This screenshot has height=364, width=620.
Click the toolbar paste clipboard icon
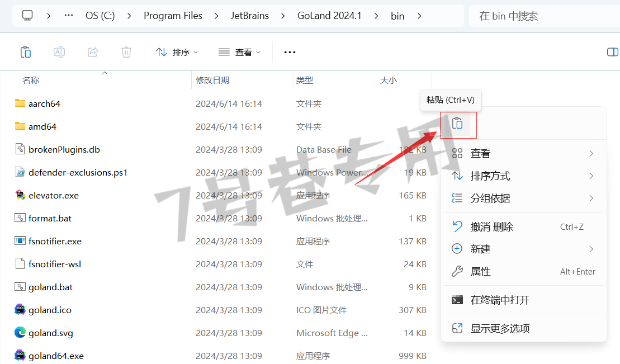pyautogui.click(x=26, y=52)
